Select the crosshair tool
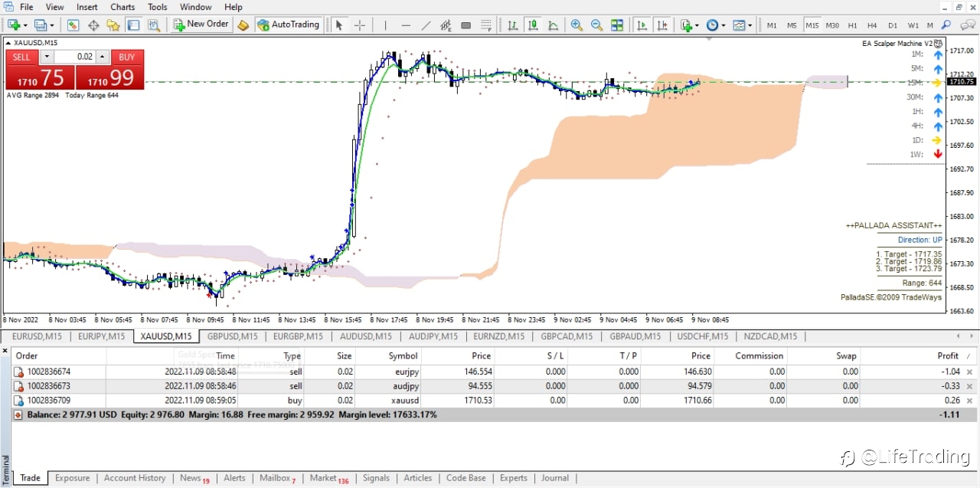The image size is (980, 488). click(x=359, y=25)
